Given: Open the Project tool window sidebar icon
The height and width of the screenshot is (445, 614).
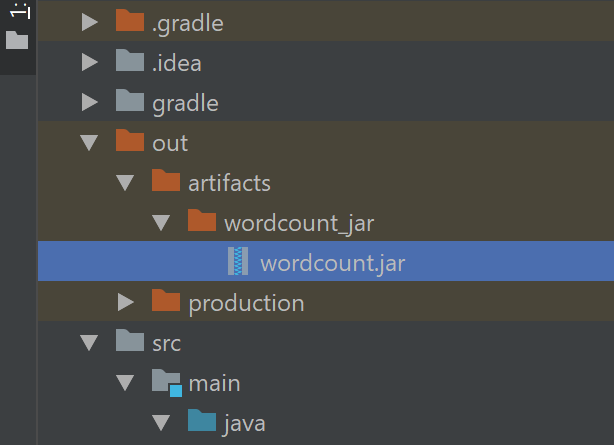Looking at the screenshot, I should tap(17, 40).
